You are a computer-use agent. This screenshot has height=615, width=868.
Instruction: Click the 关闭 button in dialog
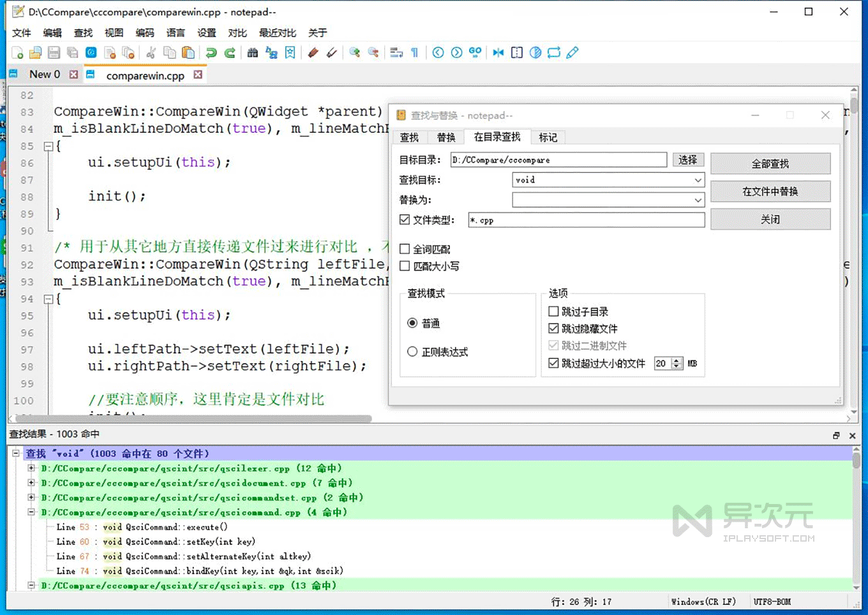click(x=770, y=219)
